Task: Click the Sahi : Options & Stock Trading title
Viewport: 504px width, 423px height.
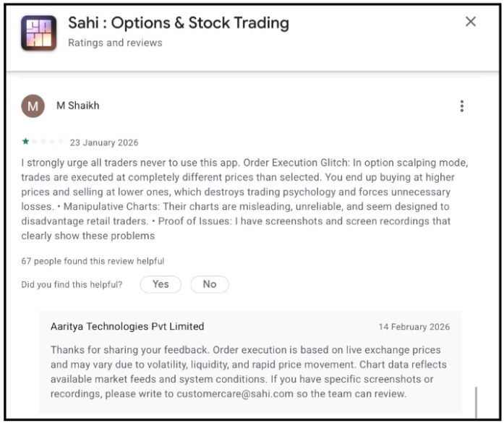Action: click(x=179, y=23)
